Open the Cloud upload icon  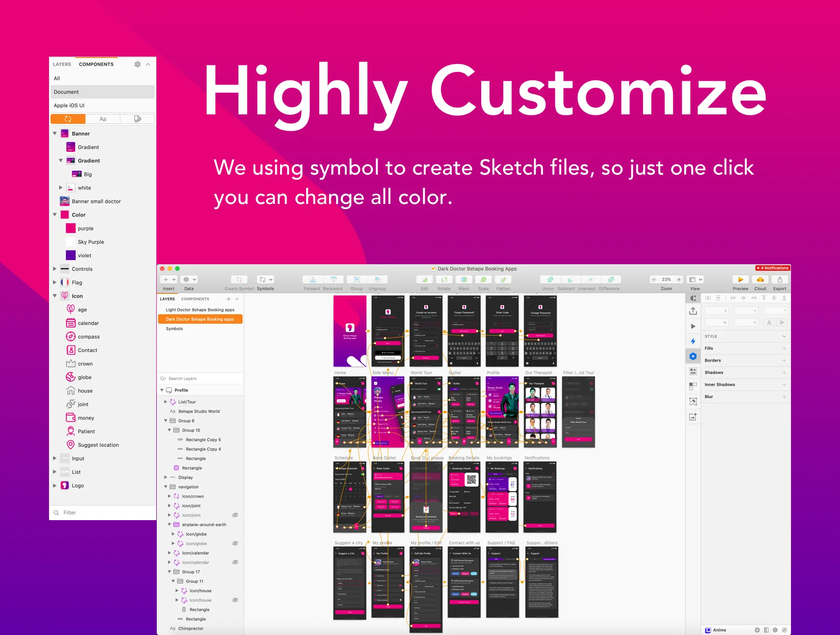tap(760, 280)
